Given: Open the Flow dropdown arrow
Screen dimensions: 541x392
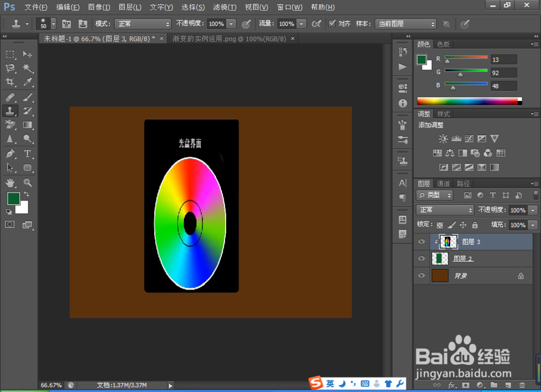Looking at the screenshot, I should pos(301,24).
